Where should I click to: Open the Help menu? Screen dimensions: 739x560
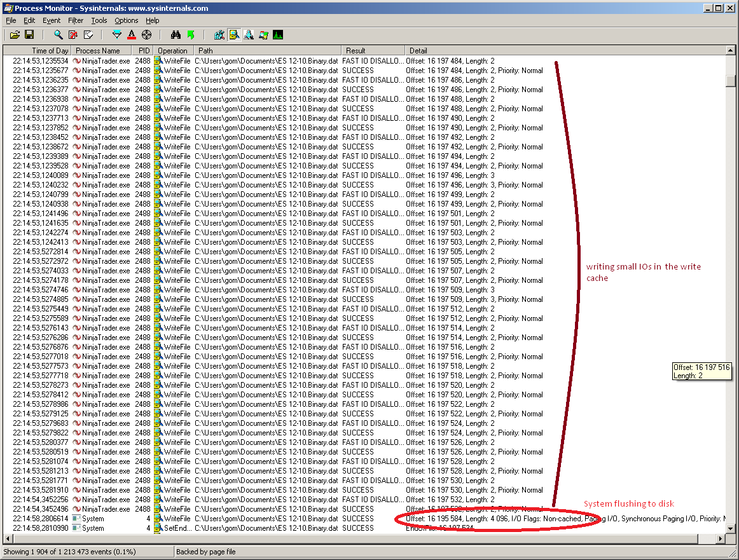pos(152,21)
